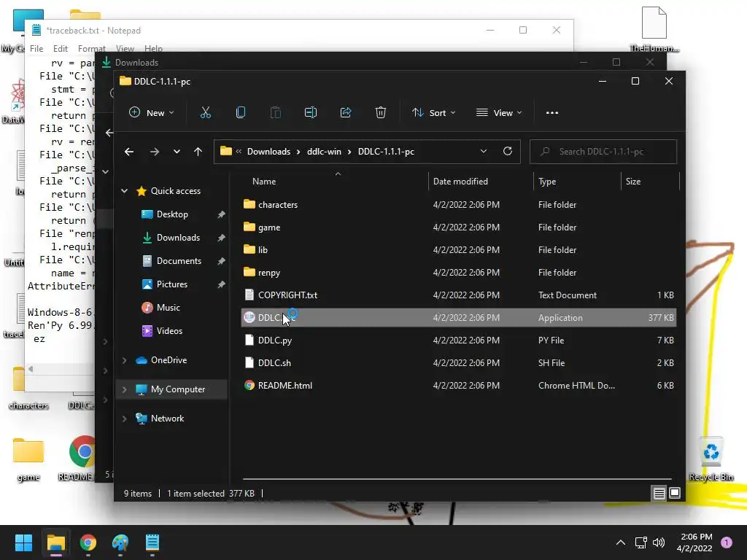Click ddlc-win in the address breadcrumb
Image resolution: width=747 pixels, height=560 pixels.
pyautogui.click(x=324, y=152)
